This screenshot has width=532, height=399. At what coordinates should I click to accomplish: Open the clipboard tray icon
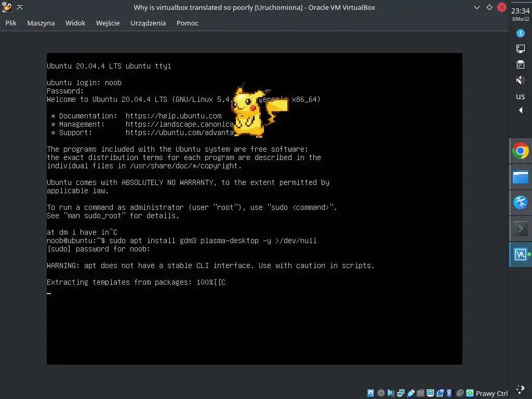pyautogui.click(x=520, y=64)
